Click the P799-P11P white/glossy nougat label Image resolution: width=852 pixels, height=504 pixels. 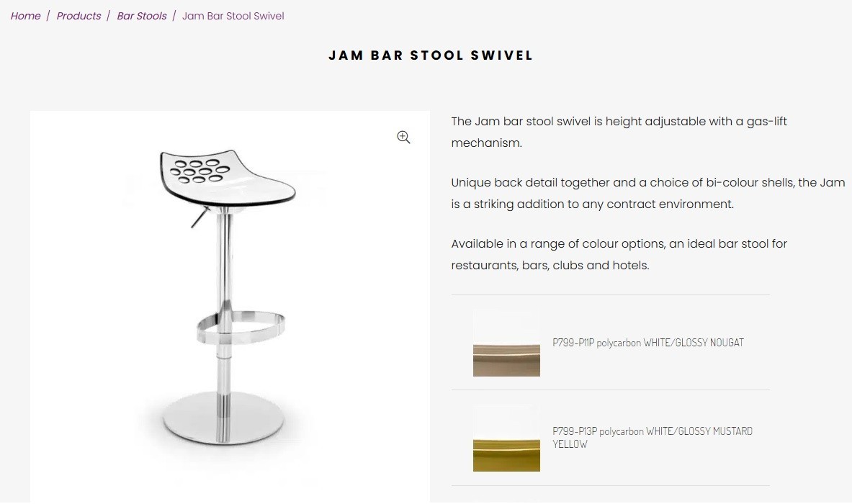647,343
